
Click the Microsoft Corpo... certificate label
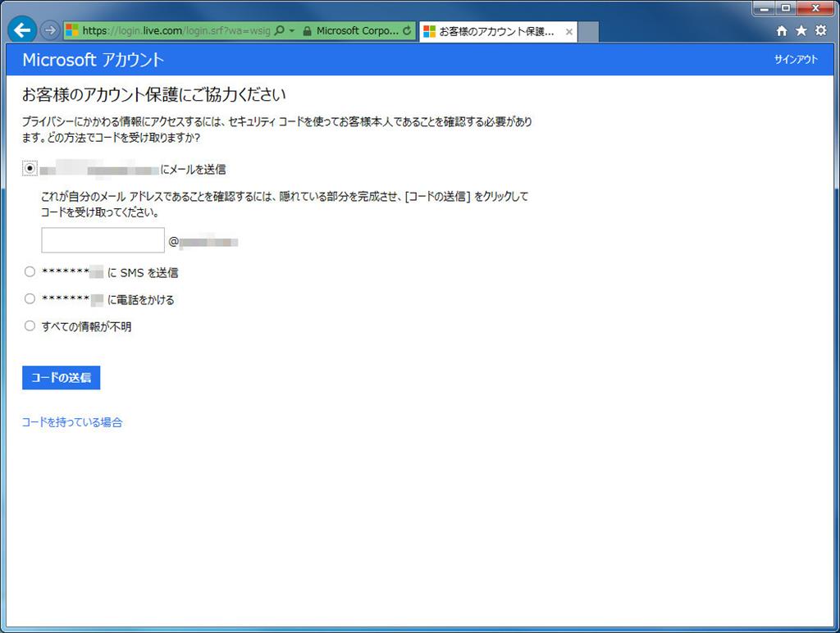coord(357,30)
